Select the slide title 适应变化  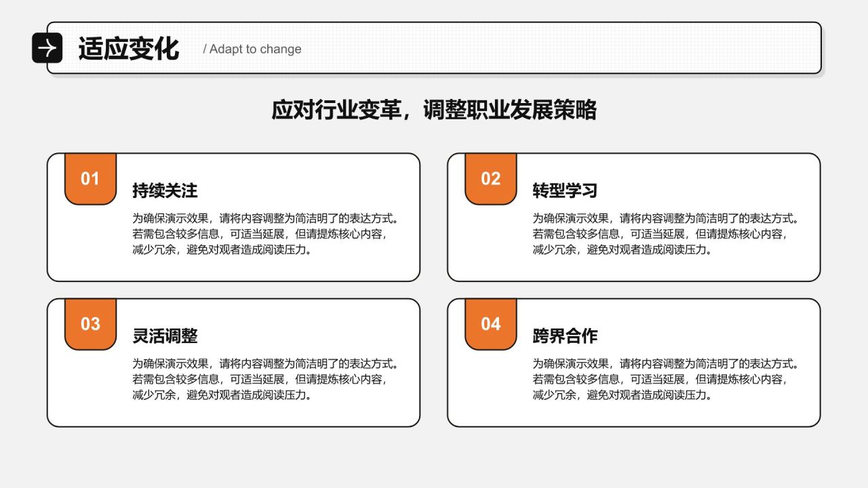pos(128,49)
